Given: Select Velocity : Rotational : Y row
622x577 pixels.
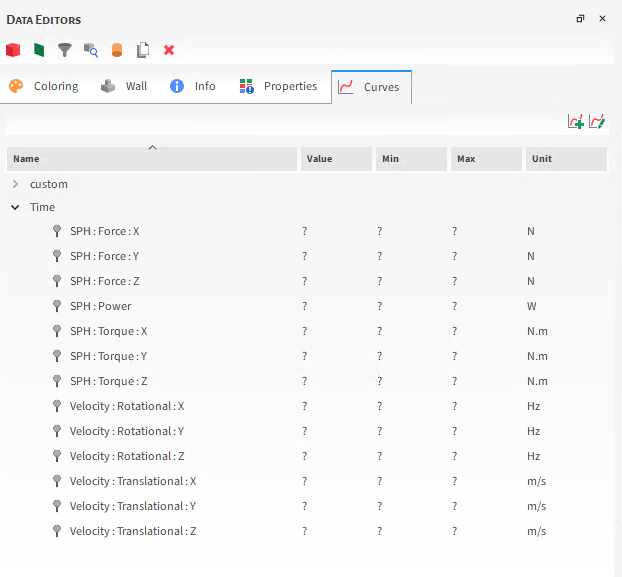Looking at the screenshot, I should click(307, 431).
